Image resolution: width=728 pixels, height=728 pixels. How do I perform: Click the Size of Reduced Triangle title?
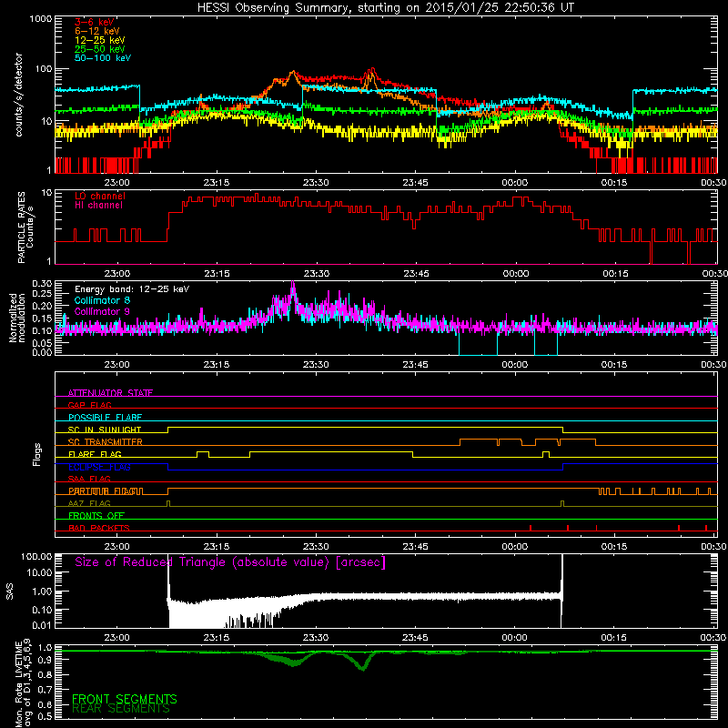coord(230,562)
